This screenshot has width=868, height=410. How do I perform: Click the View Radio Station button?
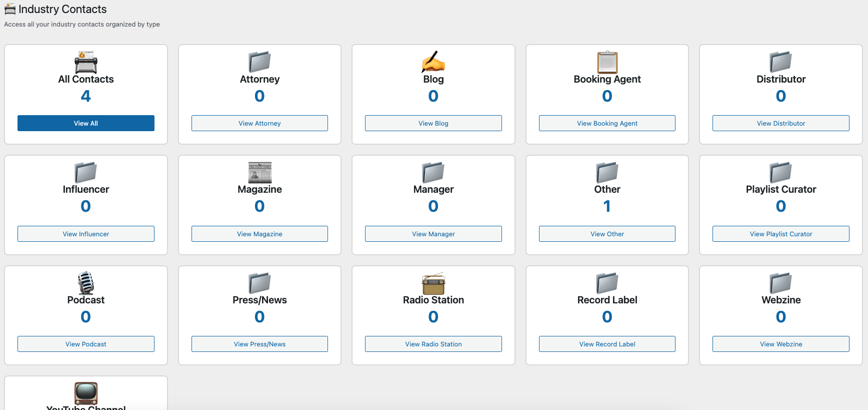tap(433, 344)
